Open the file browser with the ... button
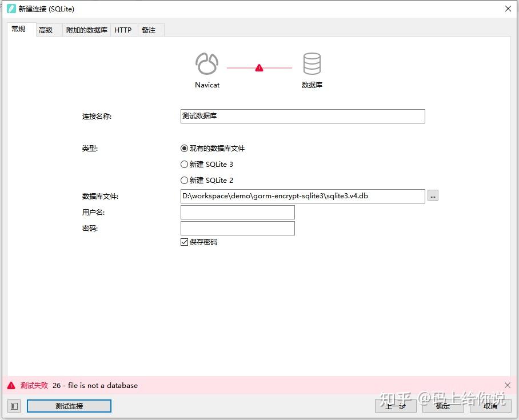The width and height of the screenshot is (519, 420). coord(433,195)
